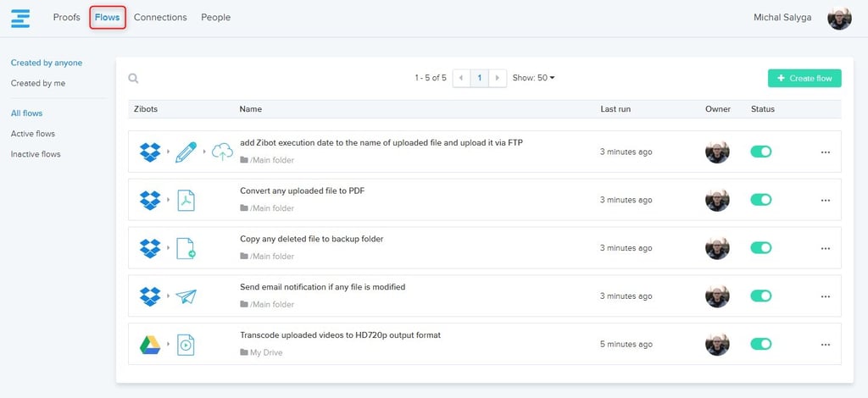Click the copy file Zibot icon
868x398 pixels.
pyautogui.click(x=186, y=248)
